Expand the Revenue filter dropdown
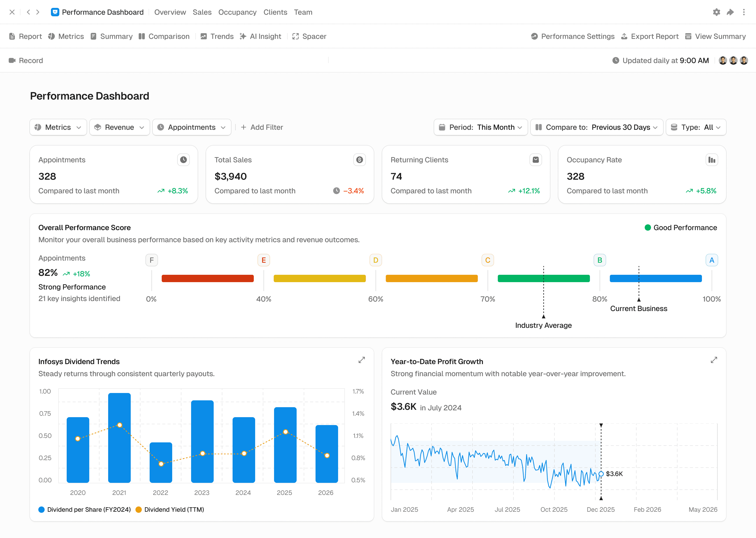Image resolution: width=756 pixels, height=538 pixels. pyautogui.click(x=119, y=127)
